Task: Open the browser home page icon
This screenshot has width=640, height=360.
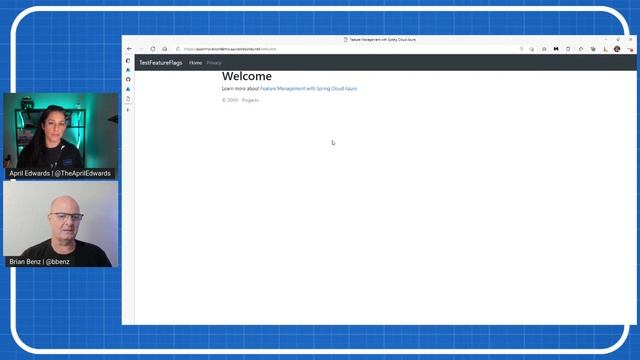Action: [x=164, y=49]
